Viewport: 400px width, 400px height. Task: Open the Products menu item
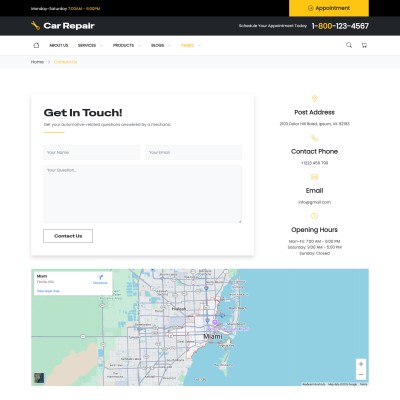[123, 45]
